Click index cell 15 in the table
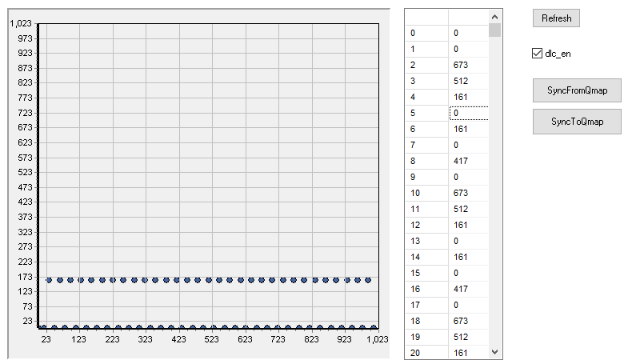 (x=426, y=273)
